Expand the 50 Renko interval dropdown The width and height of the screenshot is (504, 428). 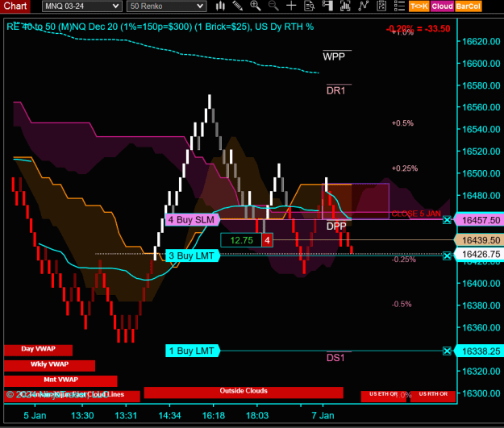point(166,6)
